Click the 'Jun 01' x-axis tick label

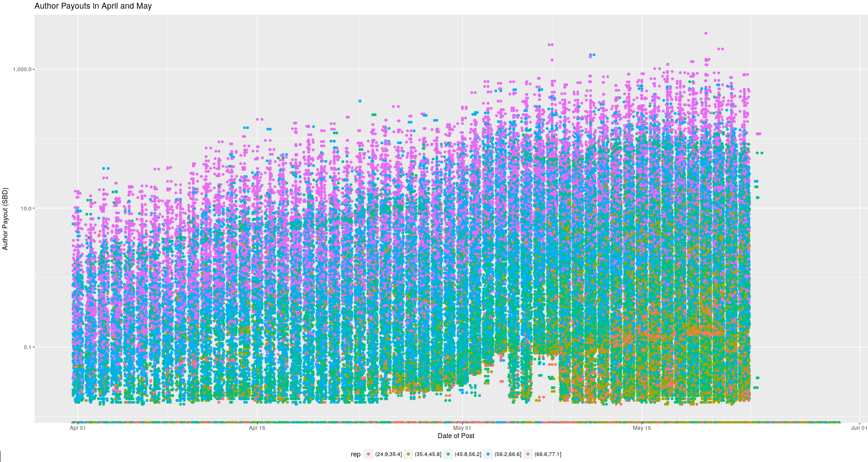tap(859, 428)
